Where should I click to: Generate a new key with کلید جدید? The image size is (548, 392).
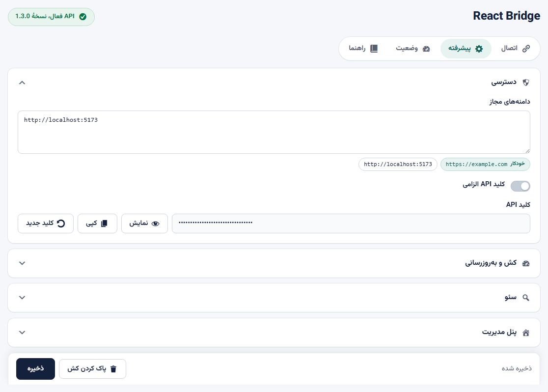[x=46, y=224]
